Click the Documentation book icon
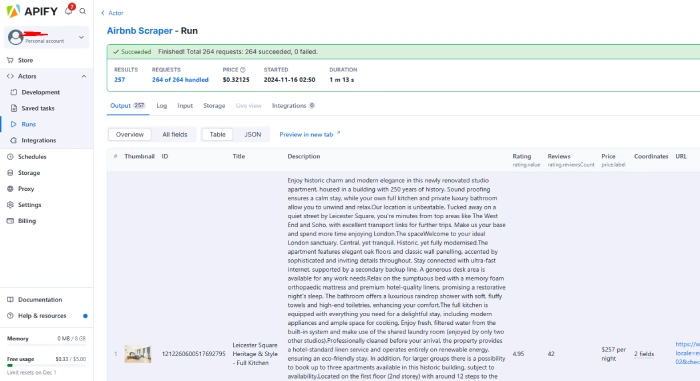The height and width of the screenshot is (381, 700). (x=10, y=299)
